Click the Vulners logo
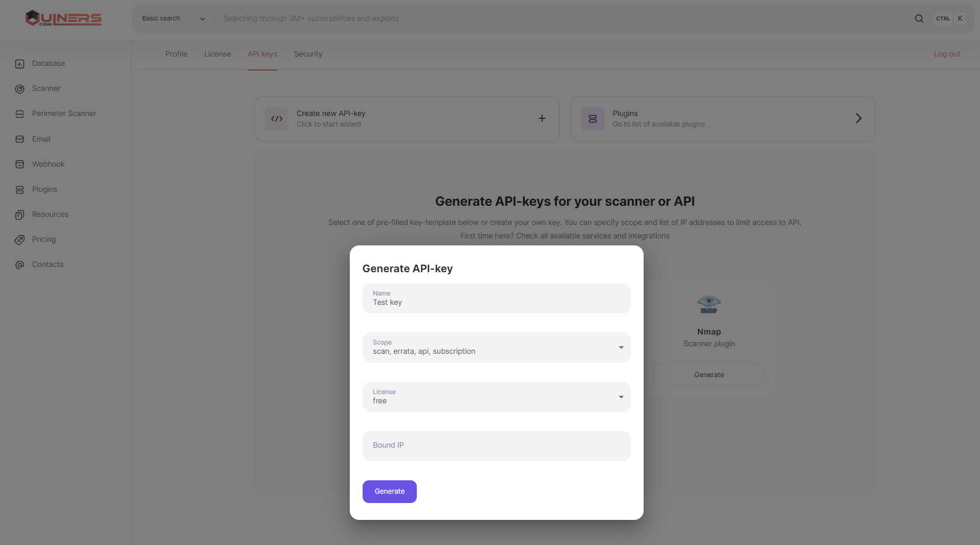980x545 pixels. tap(64, 19)
